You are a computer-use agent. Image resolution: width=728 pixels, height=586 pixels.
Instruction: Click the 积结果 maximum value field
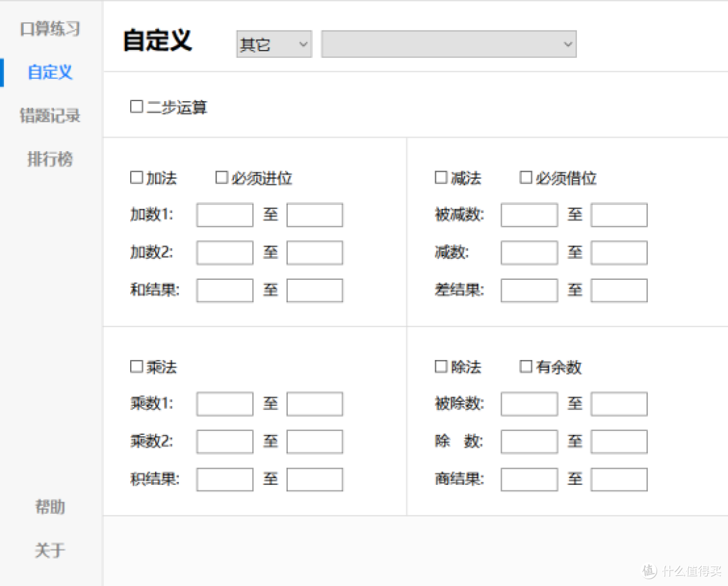coord(315,479)
